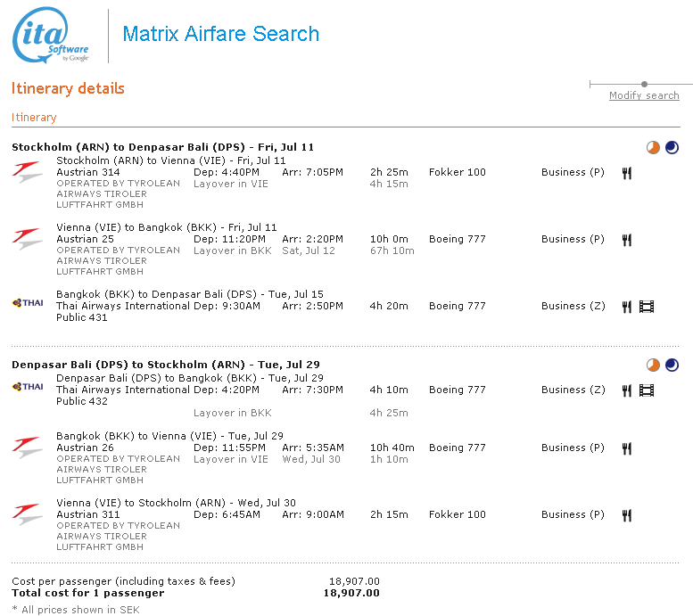The image size is (693, 616).
Task: Click the orange layover icon for return trip
Action: tap(654, 365)
